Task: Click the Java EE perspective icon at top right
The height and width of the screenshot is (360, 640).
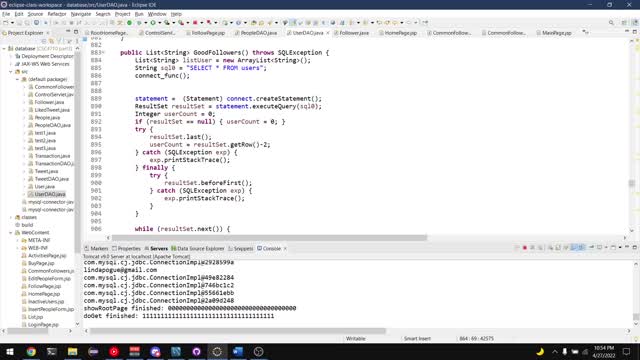Action: point(635,23)
